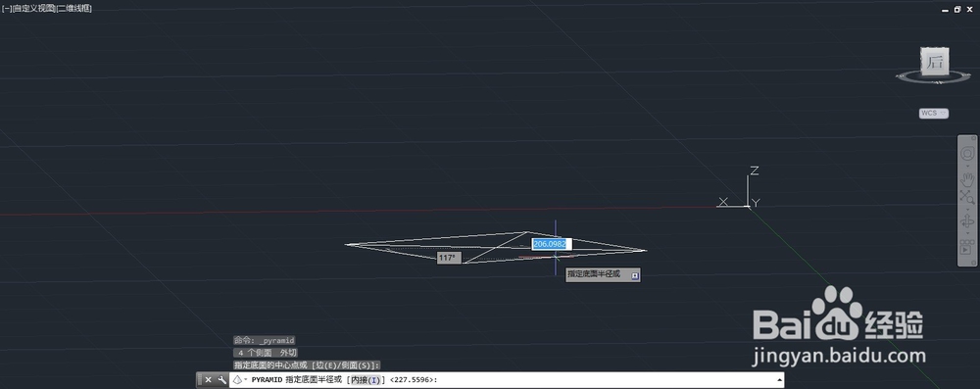Click history line 4 个侧面 外切

coord(267,353)
